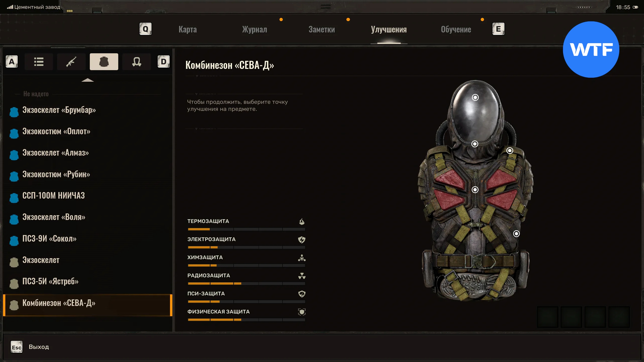Select upgrade point on right shoulder strap
The image size is (644, 362).
point(509,151)
